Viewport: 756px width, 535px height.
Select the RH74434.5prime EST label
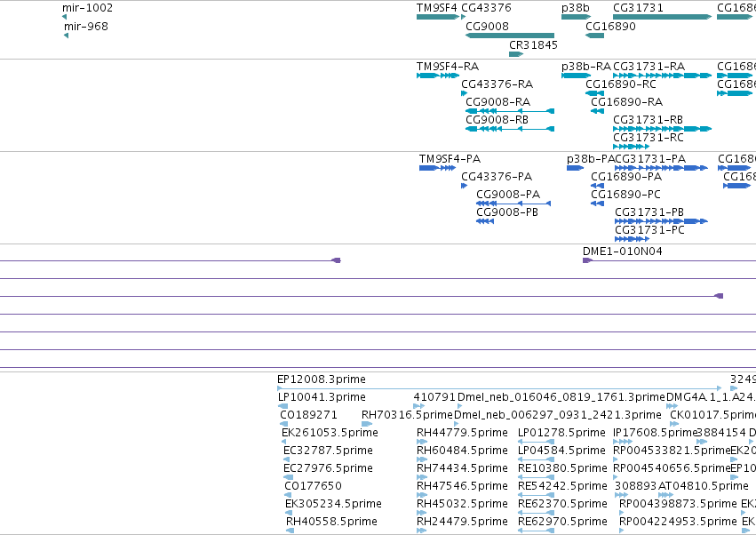tap(462, 468)
